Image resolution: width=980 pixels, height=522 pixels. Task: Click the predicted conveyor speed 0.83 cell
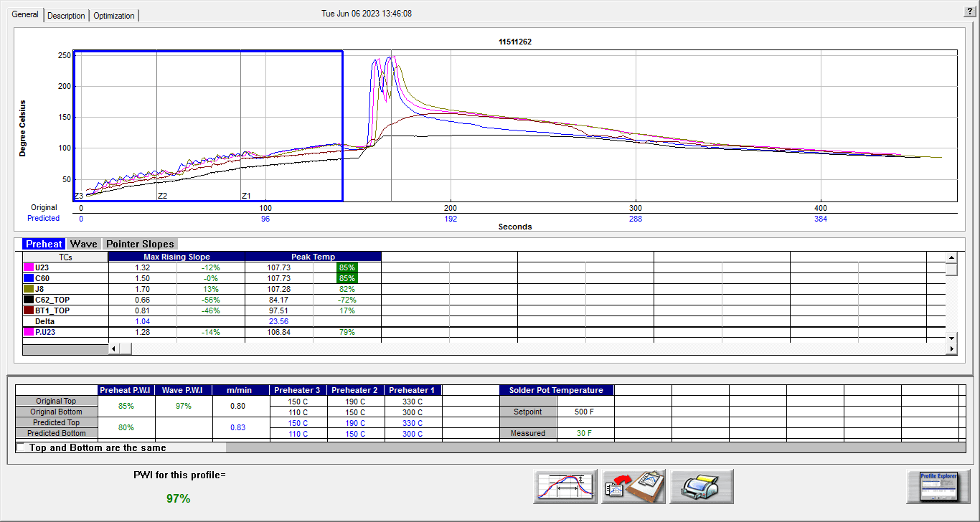pos(240,427)
